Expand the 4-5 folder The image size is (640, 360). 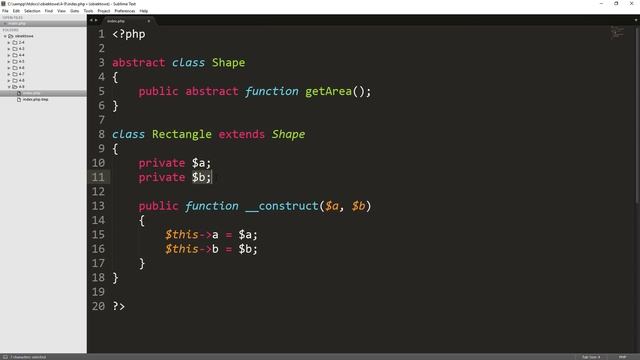pos(9,62)
